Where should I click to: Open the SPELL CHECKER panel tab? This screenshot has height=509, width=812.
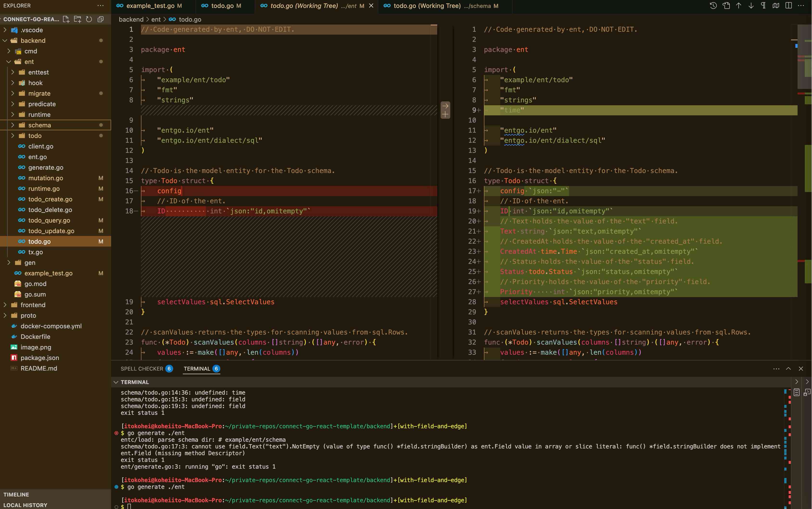pos(142,369)
